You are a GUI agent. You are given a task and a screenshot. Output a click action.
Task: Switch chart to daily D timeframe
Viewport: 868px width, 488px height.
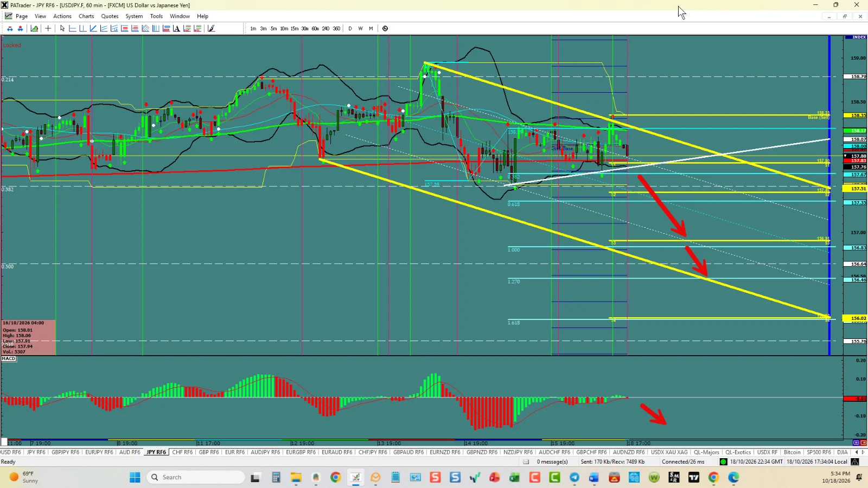coord(350,28)
